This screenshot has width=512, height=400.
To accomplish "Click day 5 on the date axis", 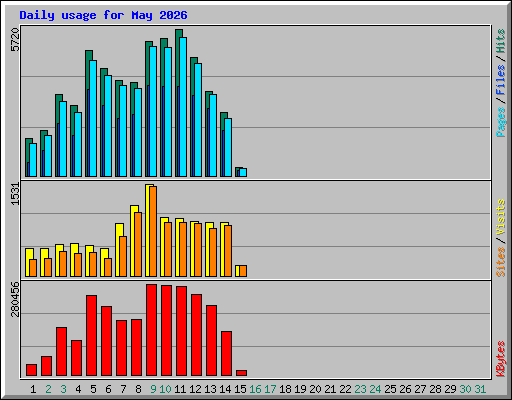I will click(x=93, y=389).
